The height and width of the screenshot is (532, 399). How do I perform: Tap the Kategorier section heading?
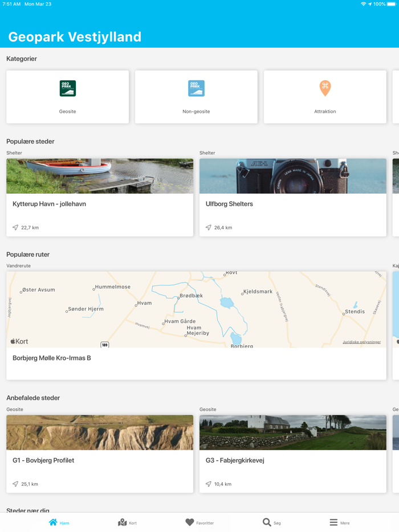pyautogui.click(x=22, y=59)
